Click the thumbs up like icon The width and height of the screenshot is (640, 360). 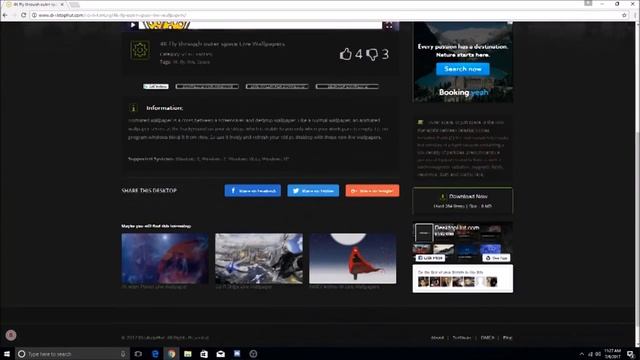pyautogui.click(x=345, y=54)
